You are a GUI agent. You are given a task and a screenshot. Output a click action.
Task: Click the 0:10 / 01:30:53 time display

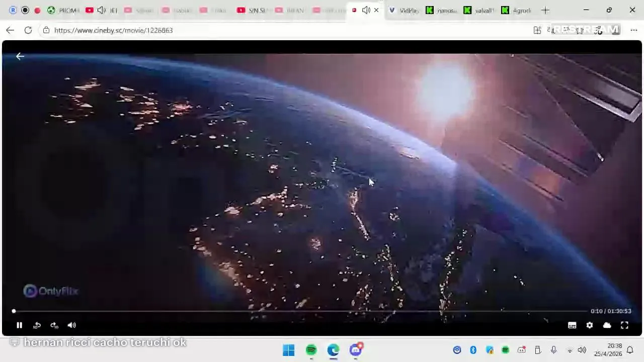(611, 311)
